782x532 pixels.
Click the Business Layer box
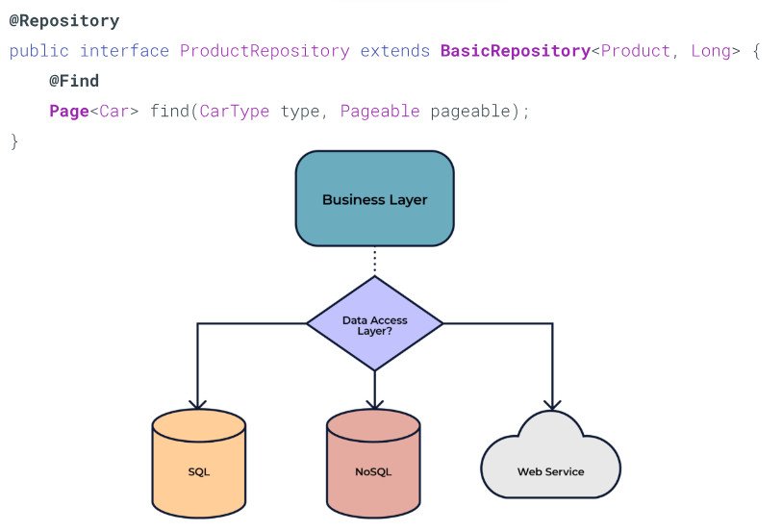(x=374, y=198)
